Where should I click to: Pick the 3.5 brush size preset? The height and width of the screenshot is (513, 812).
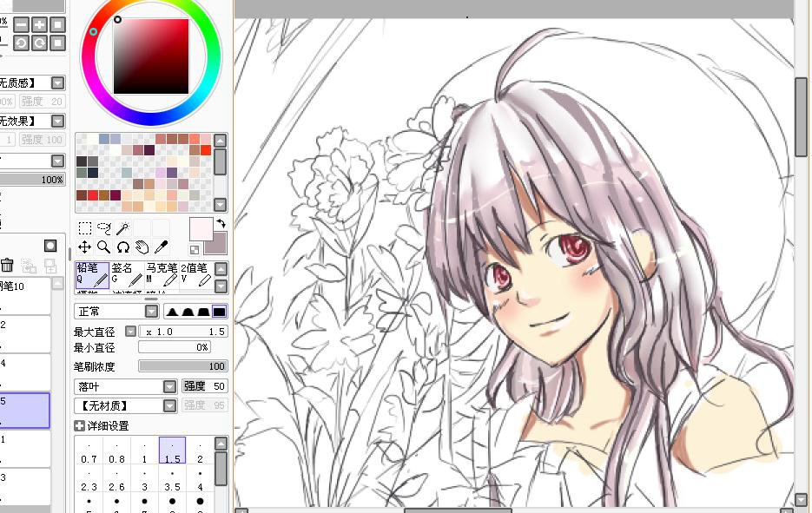[x=173, y=478]
